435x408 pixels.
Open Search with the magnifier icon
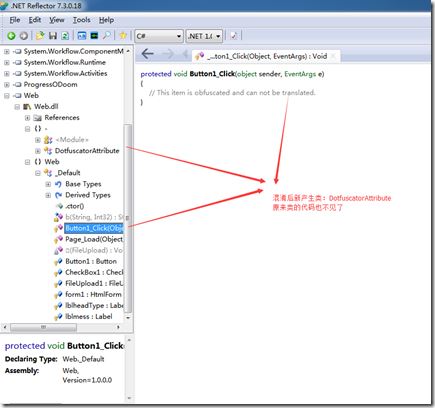pos(107,36)
